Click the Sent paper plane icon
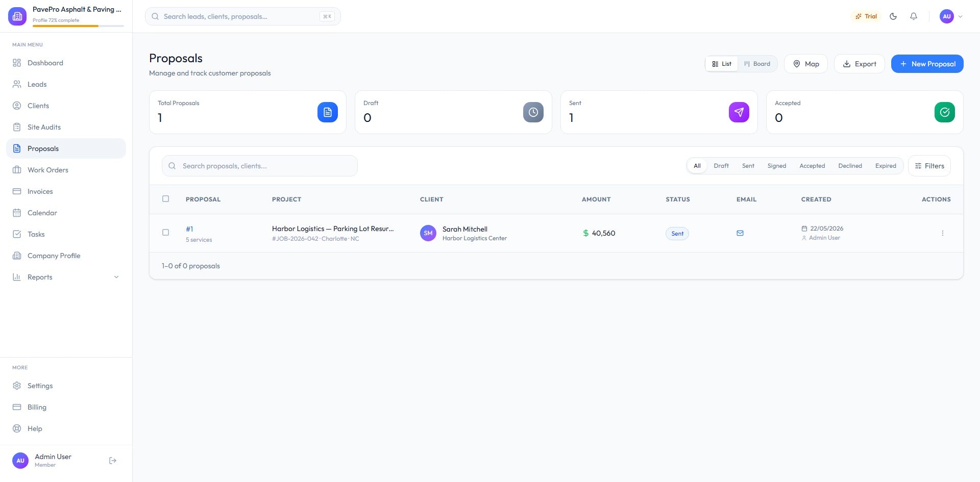 739,112
